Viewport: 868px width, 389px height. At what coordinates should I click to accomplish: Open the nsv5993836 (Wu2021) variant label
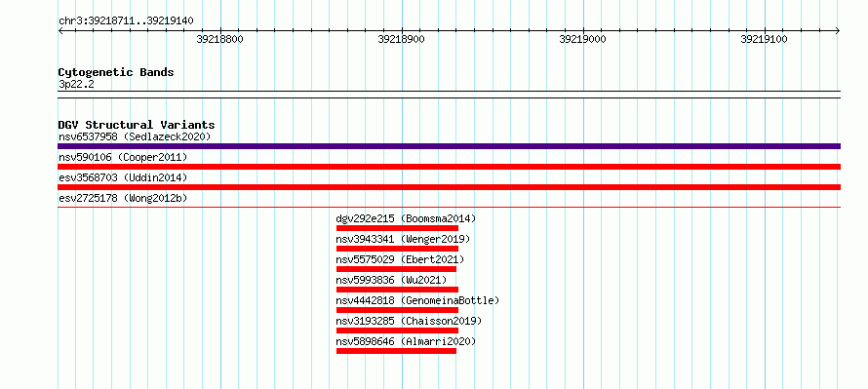[x=391, y=280]
